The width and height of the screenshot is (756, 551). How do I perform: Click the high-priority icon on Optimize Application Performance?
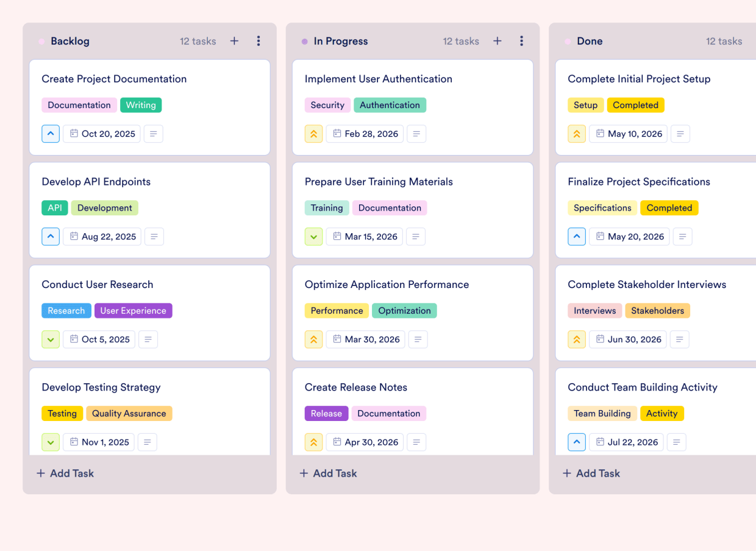point(313,339)
